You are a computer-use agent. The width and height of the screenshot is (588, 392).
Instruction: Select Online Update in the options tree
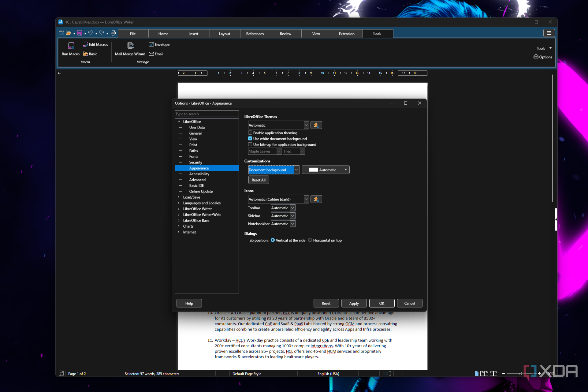click(201, 191)
